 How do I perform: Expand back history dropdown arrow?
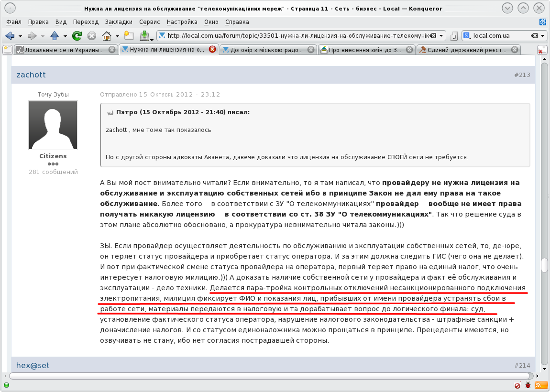tap(21, 36)
